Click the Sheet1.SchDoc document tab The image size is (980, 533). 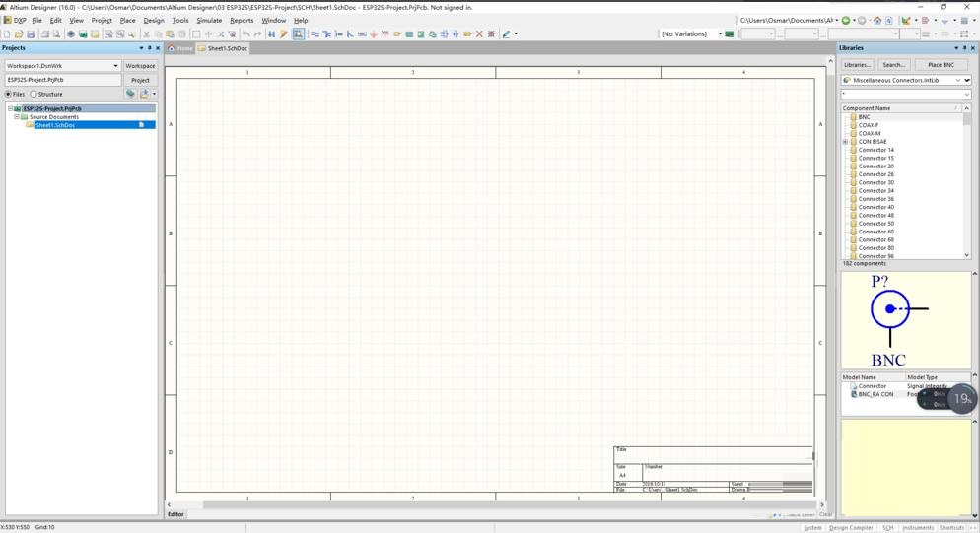(x=223, y=48)
